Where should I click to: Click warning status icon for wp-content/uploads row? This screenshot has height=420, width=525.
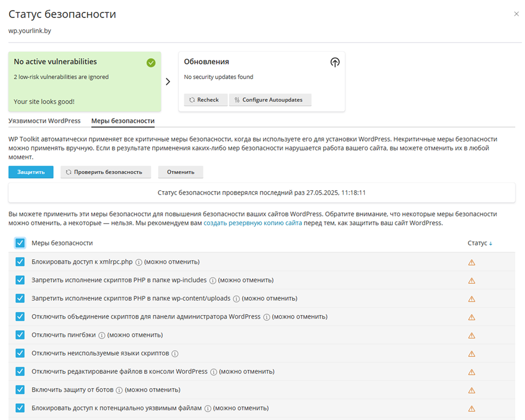(472, 299)
